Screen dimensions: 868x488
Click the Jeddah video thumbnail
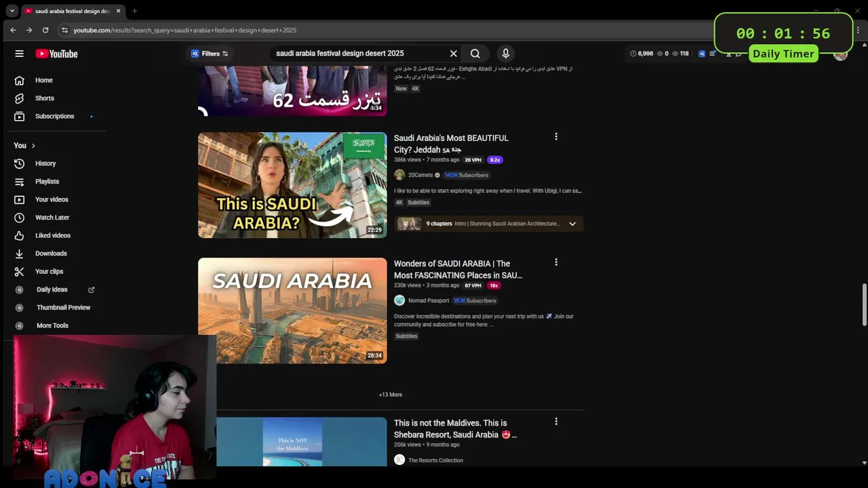click(x=292, y=185)
